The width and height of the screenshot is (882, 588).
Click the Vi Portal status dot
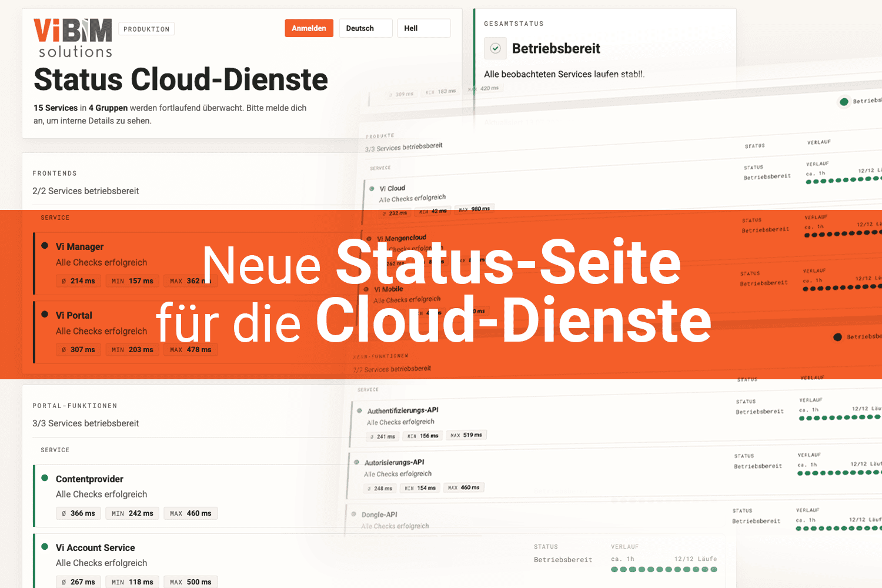[45, 315]
